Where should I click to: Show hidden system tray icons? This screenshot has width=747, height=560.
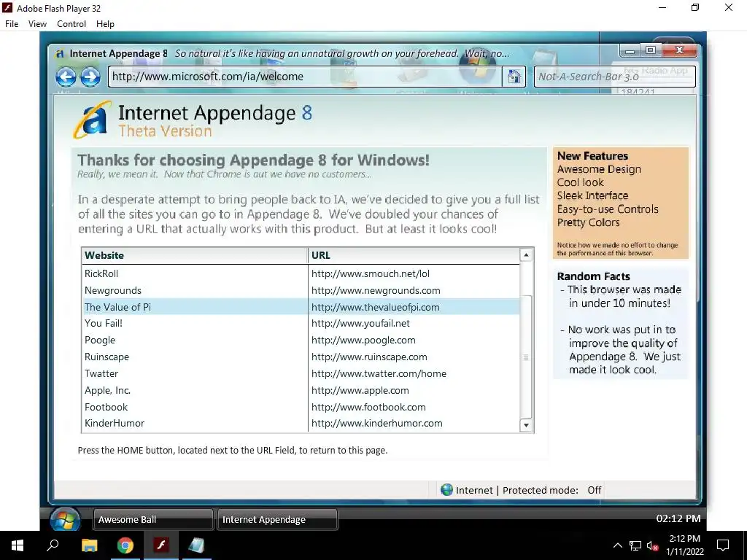pos(617,545)
